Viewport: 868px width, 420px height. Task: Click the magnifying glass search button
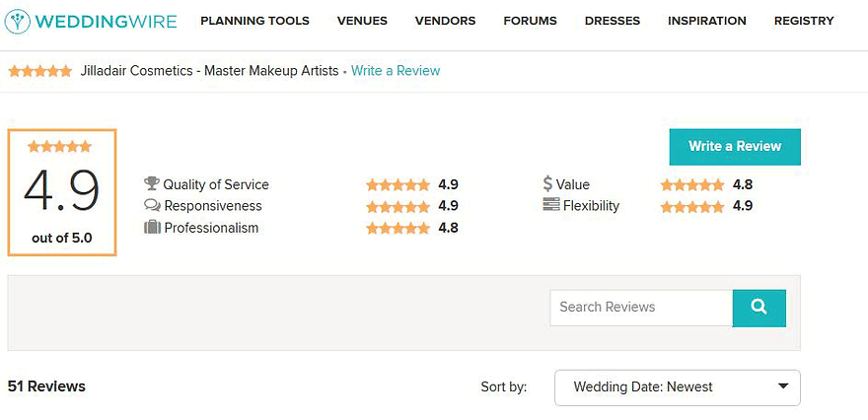(x=759, y=308)
